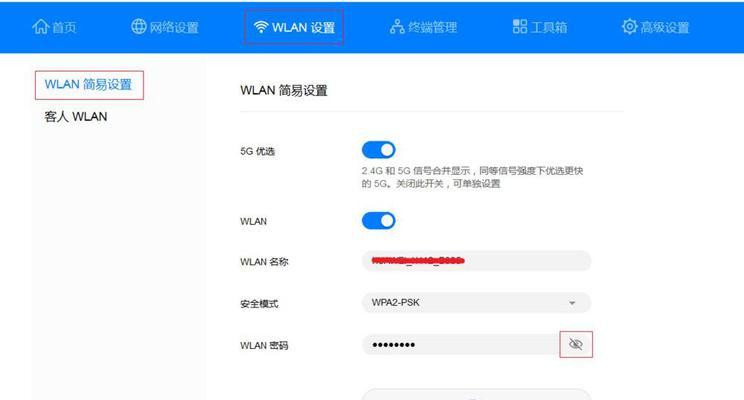Switch to 网络设置 tab label
Screen dimensions: 744x400
point(174,28)
